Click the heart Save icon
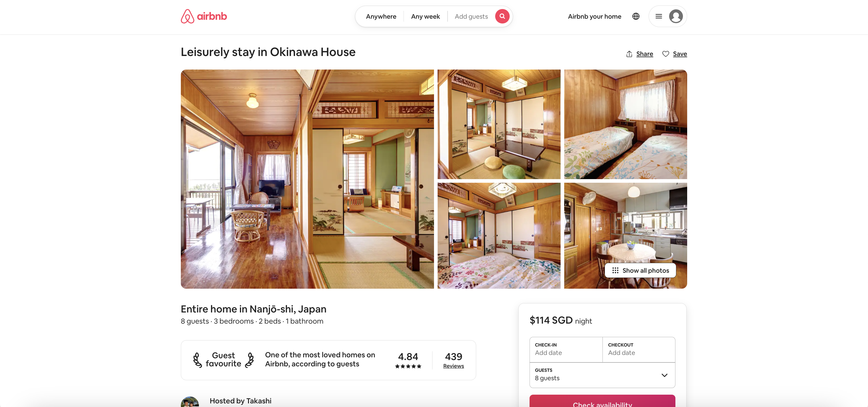This screenshot has width=868, height=407. (x=665, y=54)
